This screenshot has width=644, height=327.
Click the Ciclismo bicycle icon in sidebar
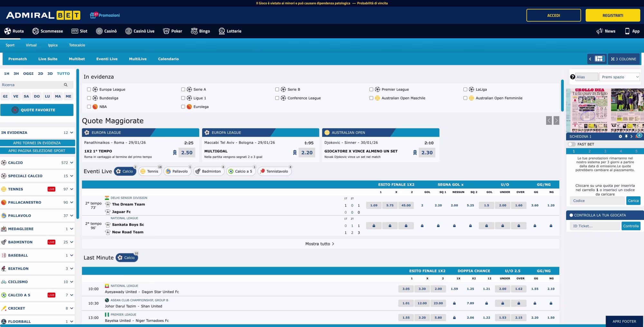tap(4, 282)
